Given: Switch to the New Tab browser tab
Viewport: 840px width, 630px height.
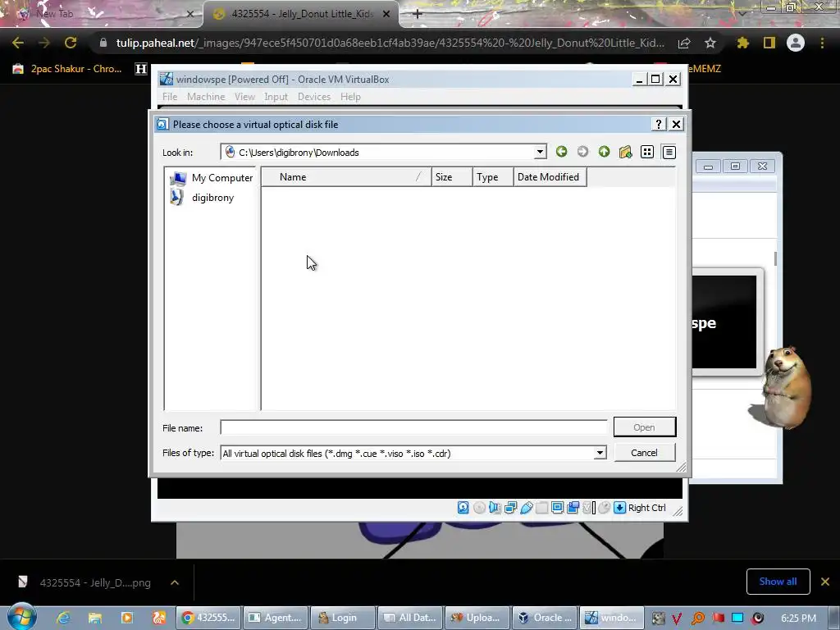Looking at the screenshot, I should click(102, 14).
